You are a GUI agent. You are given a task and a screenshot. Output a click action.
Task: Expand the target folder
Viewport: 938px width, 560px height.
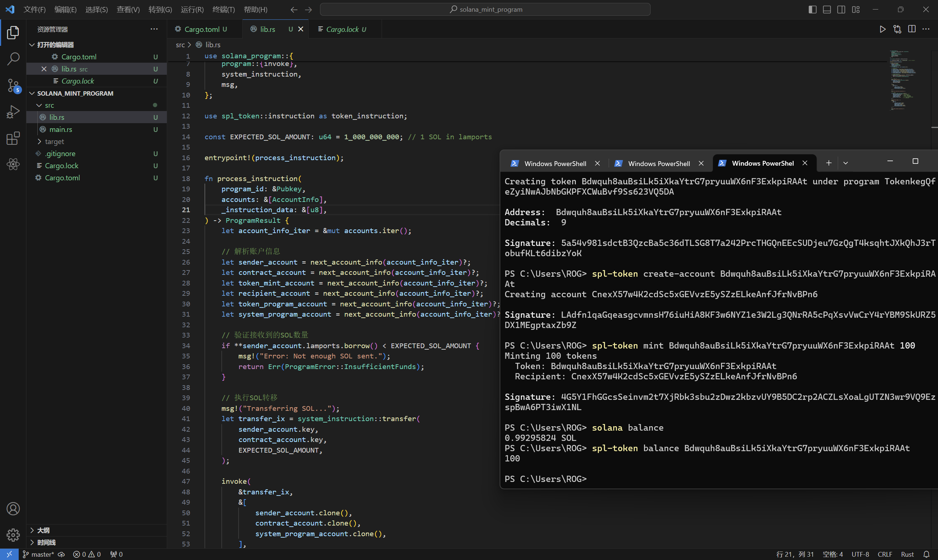pyautogui.click(x=54, y=141)
